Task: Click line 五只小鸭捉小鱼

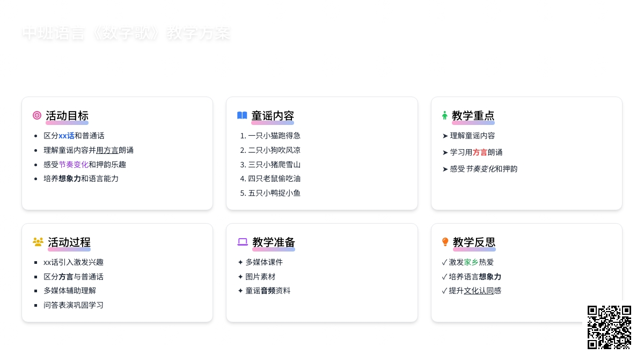Action: (274, 193)
